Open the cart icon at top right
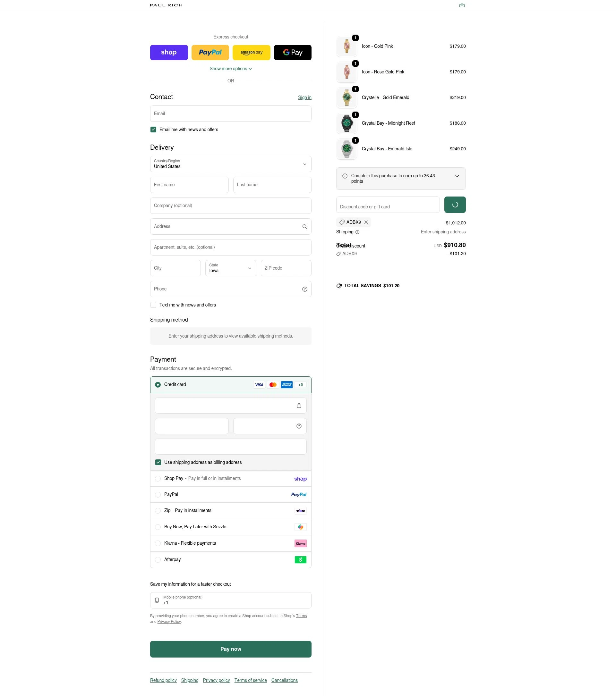Image resolution: width=616 pixels, height=696 pixels. tap(462, 5)
